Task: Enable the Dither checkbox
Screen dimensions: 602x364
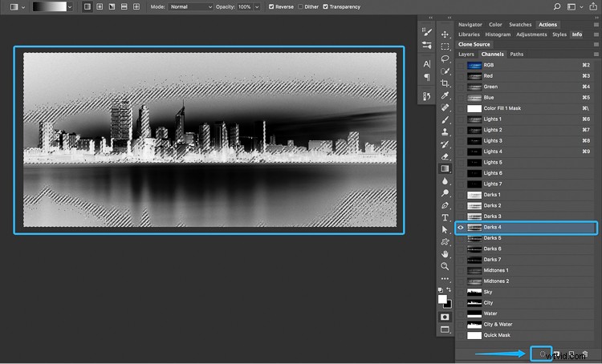Action: pyautogui.click(x=301, y=7)
